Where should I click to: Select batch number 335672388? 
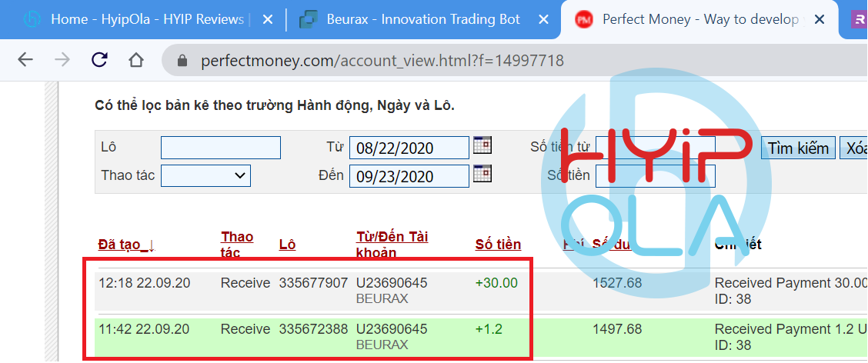click(313, 329)
